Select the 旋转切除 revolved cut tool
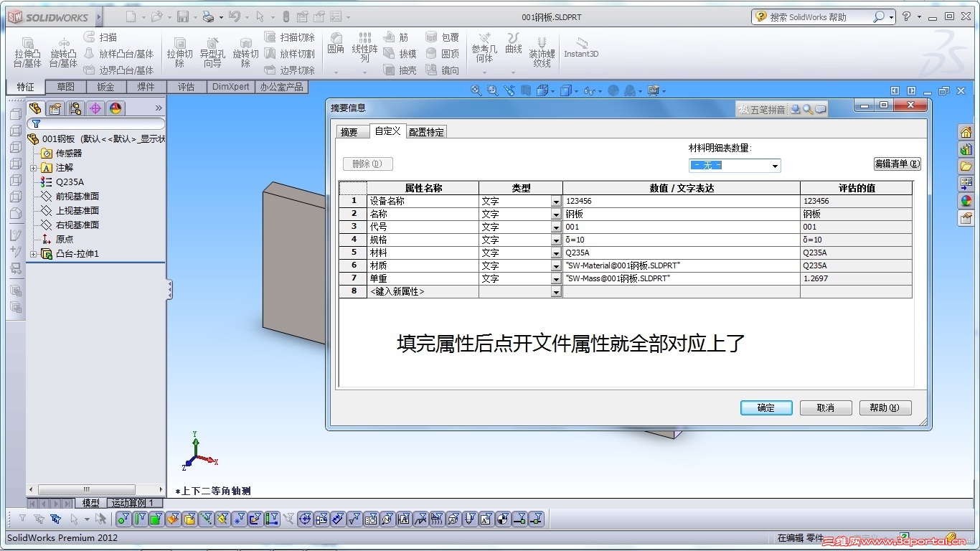Screen dimensions: 980x551 [245, 52]
